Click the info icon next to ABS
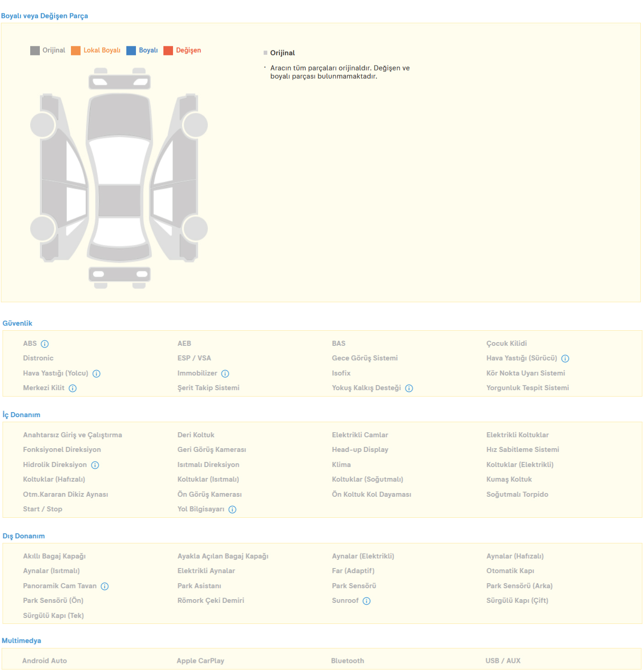The width and height of the screenshot is (644, 671). point(44,344)
